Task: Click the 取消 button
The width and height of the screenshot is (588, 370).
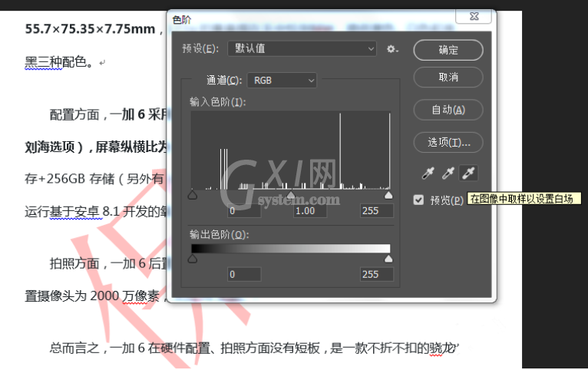Action: tap(448, 78)
